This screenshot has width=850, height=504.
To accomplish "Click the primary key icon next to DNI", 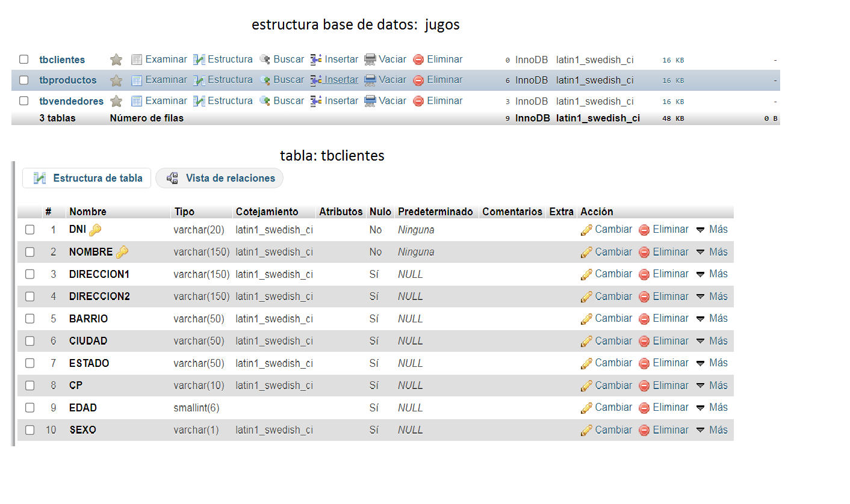I will coord(95,229).
